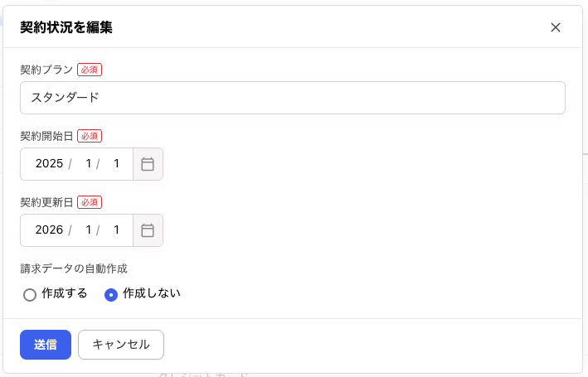
Task: Select the month field in 契約開始日
Action: pos(88,164)
